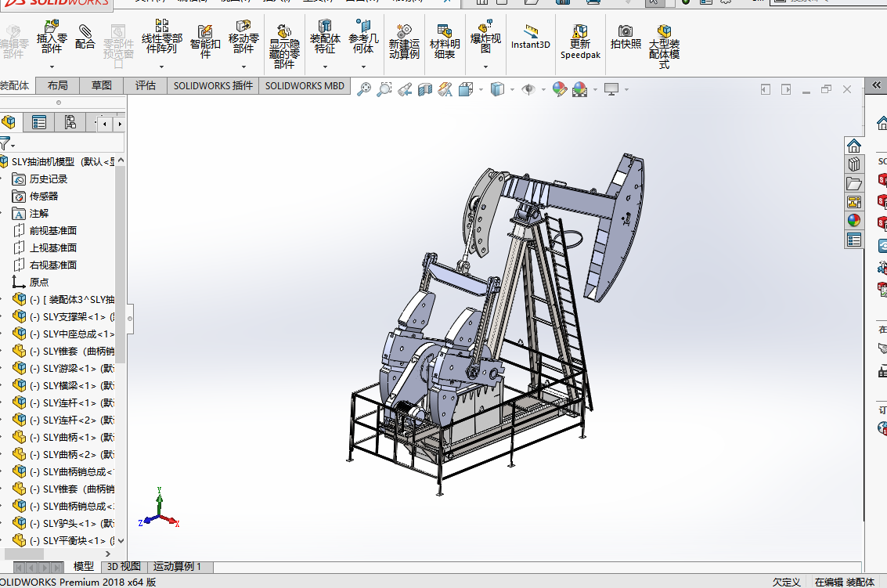Switch to 3D 视图 bottom tab
887x588 pixels.
click(124, 567)
